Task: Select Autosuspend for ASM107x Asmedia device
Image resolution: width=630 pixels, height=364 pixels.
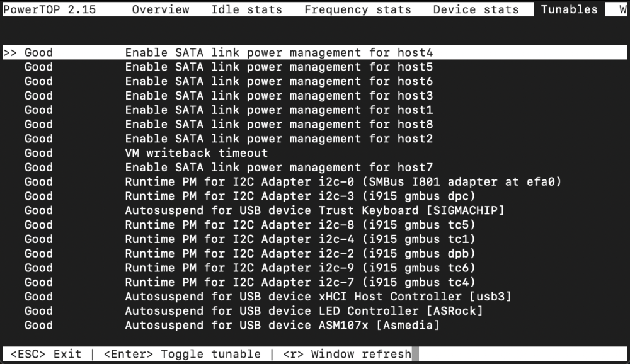Action: [314, 325]
